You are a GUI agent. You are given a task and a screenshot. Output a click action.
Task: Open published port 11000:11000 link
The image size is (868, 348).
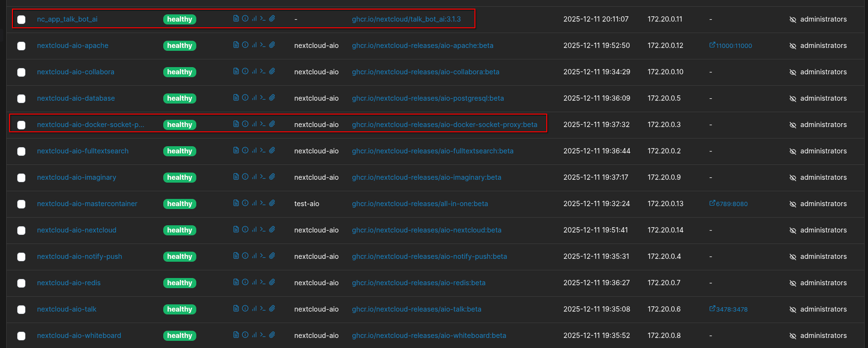click(731, 46)
